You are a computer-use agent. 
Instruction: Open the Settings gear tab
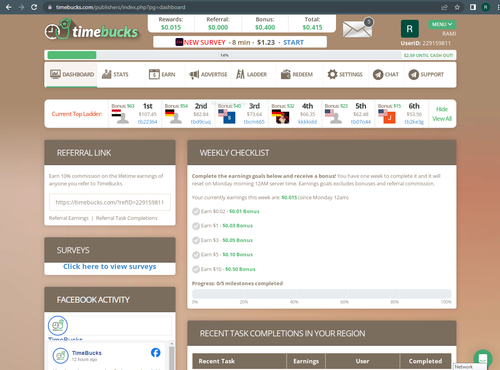[345, 74]
